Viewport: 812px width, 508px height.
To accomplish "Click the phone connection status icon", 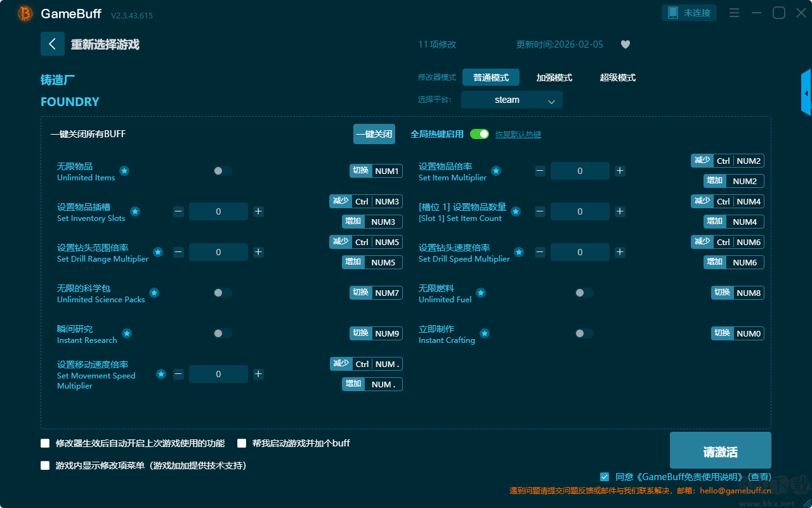I will click(x=672, y=13).
